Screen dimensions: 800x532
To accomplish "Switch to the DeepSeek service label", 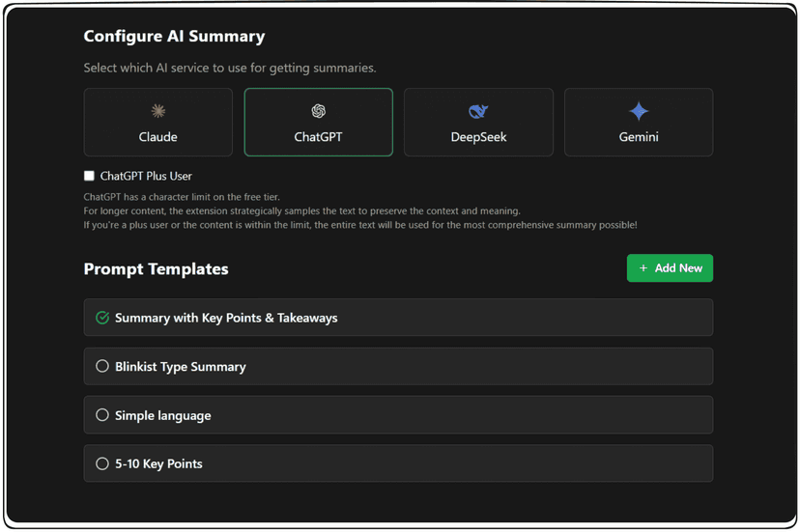I will point(478,137).
